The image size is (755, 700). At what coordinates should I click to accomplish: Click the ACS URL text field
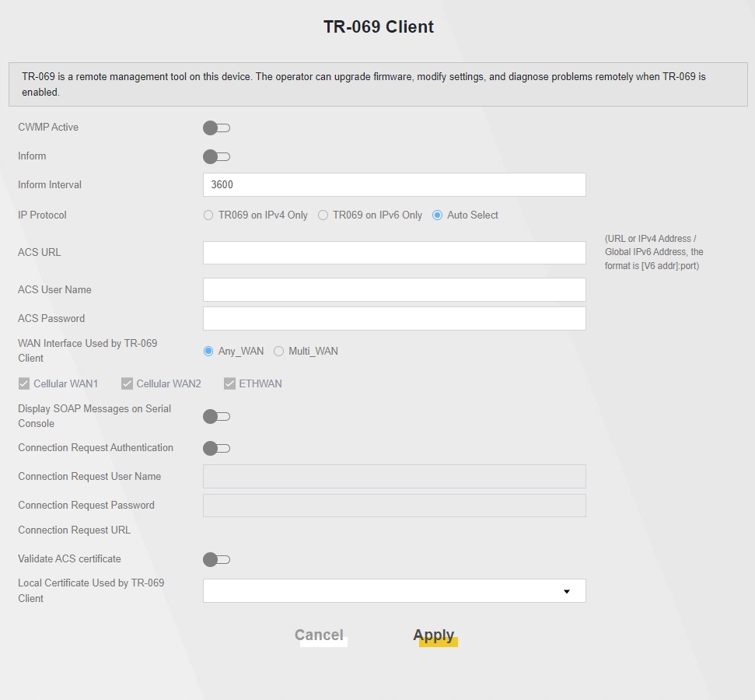click(393, 253)
